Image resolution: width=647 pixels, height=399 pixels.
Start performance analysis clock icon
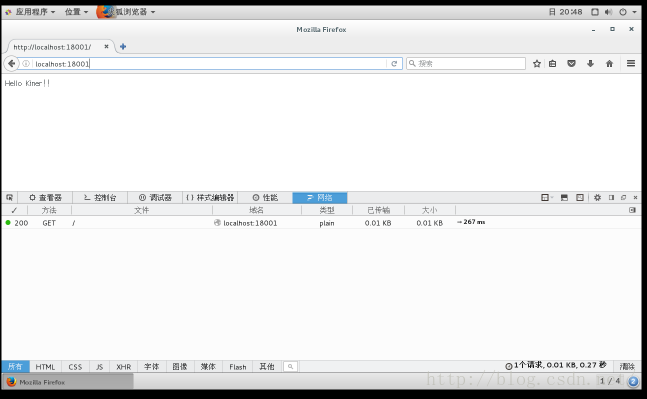pos(509,366)
